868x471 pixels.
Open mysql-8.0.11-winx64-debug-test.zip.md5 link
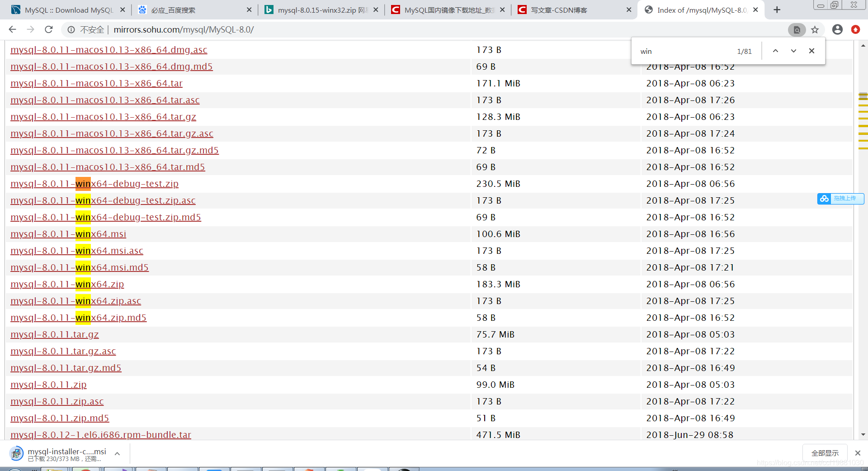(x=106, y=217)
